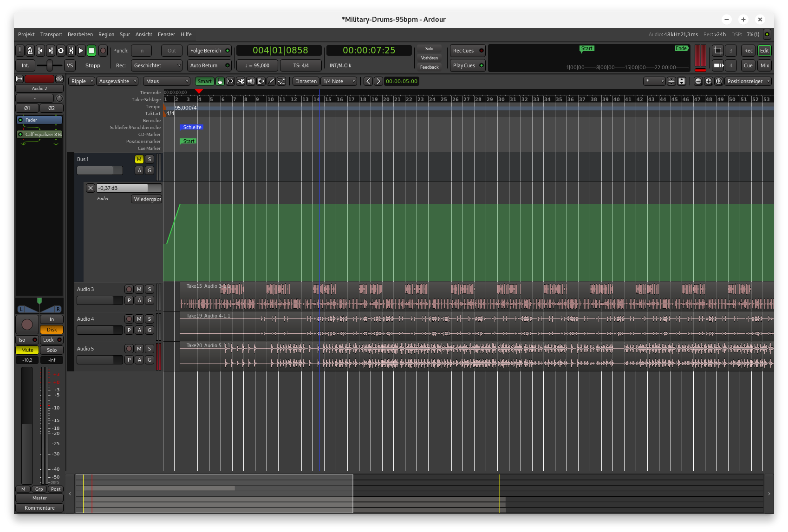This screenshot has height=532, width=788.
Task: Toggle hide strip eye icon
Action: (59, 79)
